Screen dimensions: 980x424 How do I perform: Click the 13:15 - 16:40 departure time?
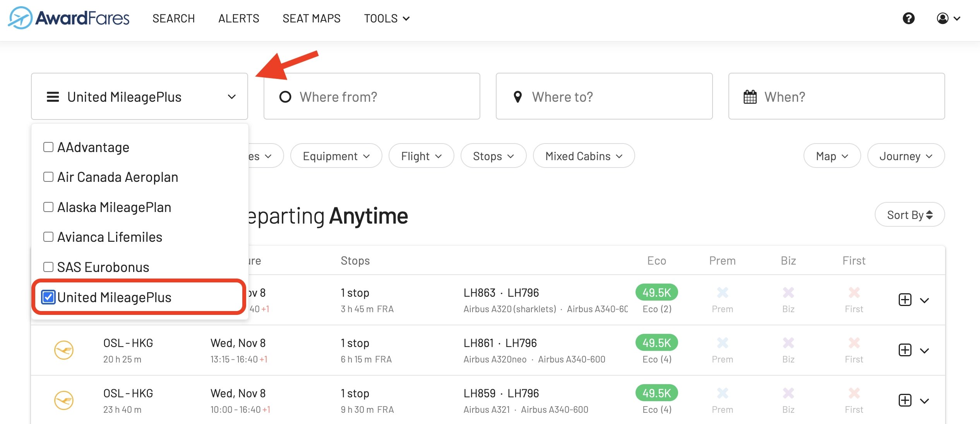[x=239, y=359]
